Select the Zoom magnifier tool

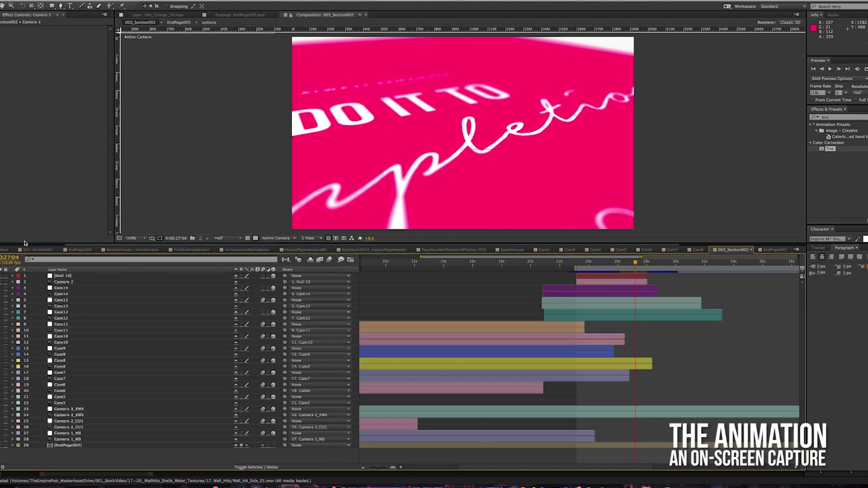click(11, 6)
